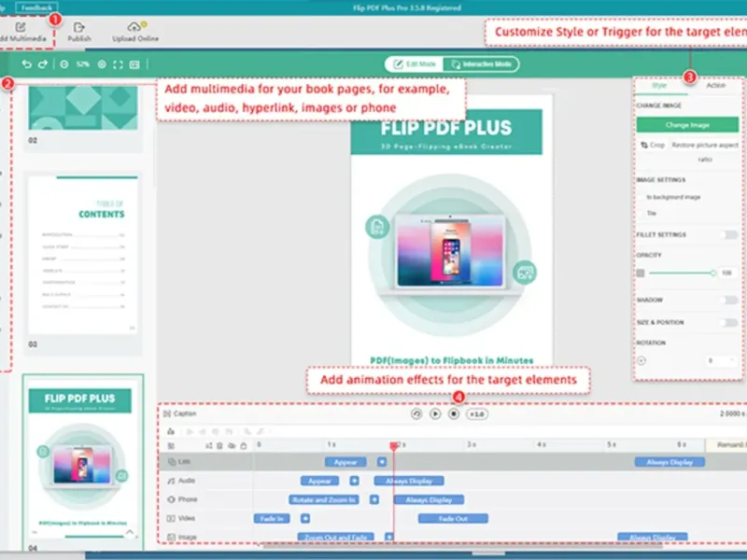Toggle the Fillet Settings switch

(x=729, y=235)
